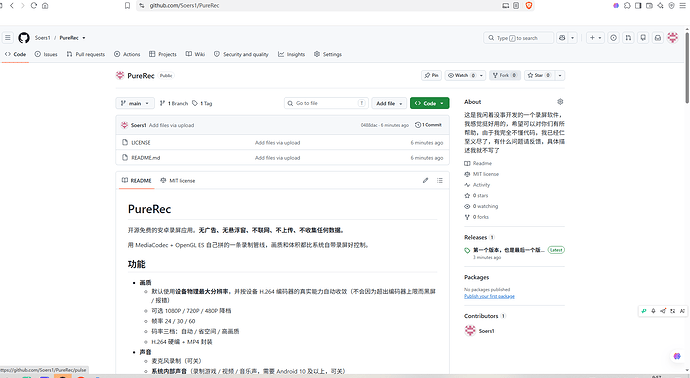The image size is (690, 378).
Task: Select the README tab in file panel
Action: pos(136,181)
